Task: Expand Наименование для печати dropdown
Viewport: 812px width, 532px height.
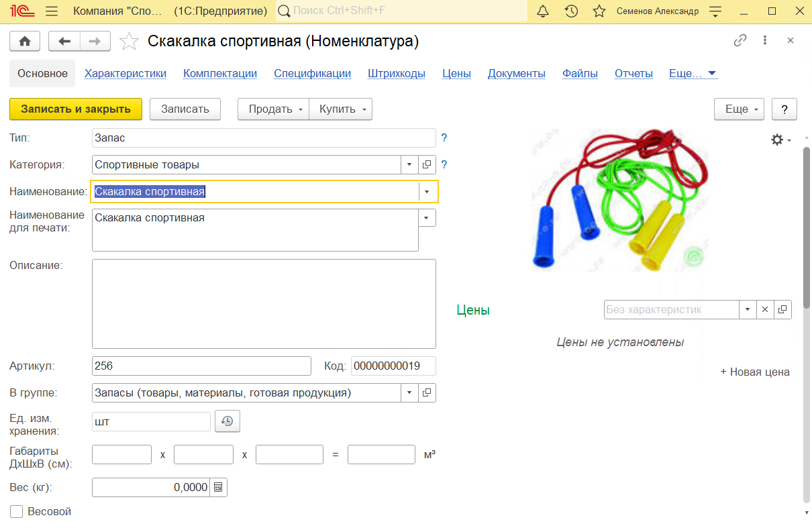Action: [x=427, y=217]
